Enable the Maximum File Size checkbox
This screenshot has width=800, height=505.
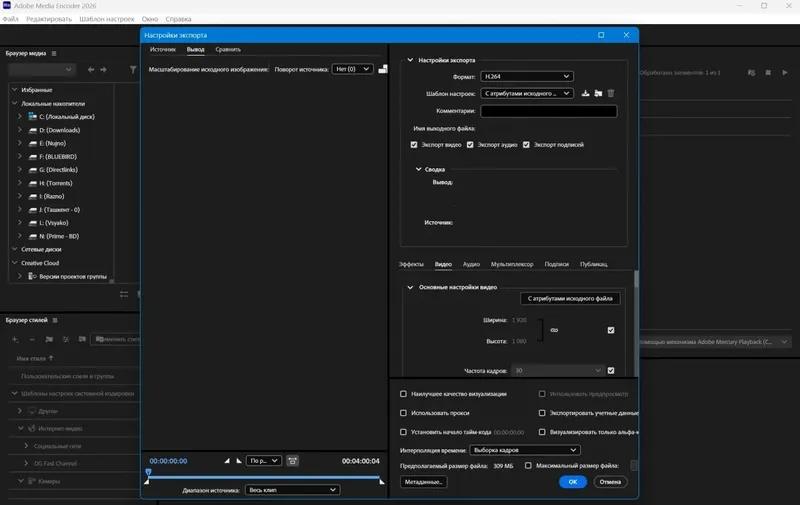(528, 465)
